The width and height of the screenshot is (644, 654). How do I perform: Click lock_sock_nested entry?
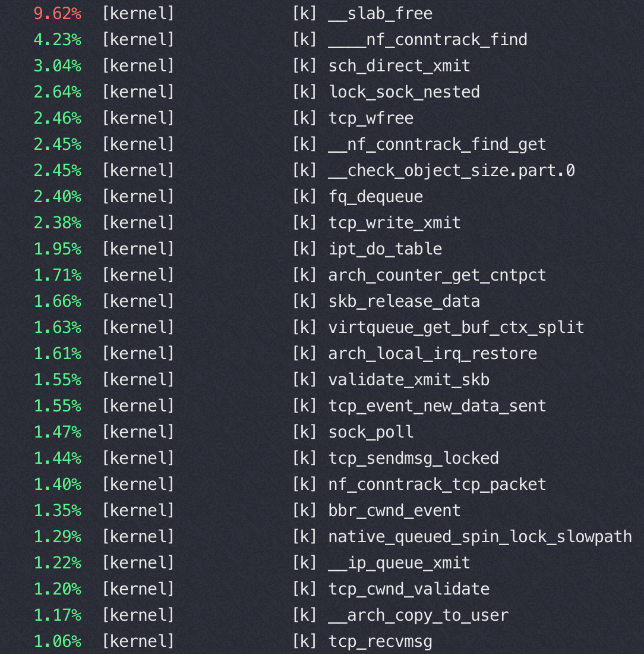(403, 92)
